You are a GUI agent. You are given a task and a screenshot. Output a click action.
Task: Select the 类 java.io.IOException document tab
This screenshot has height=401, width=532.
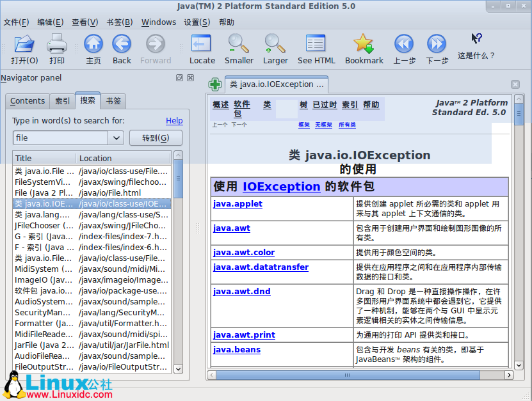coord(277,84)
